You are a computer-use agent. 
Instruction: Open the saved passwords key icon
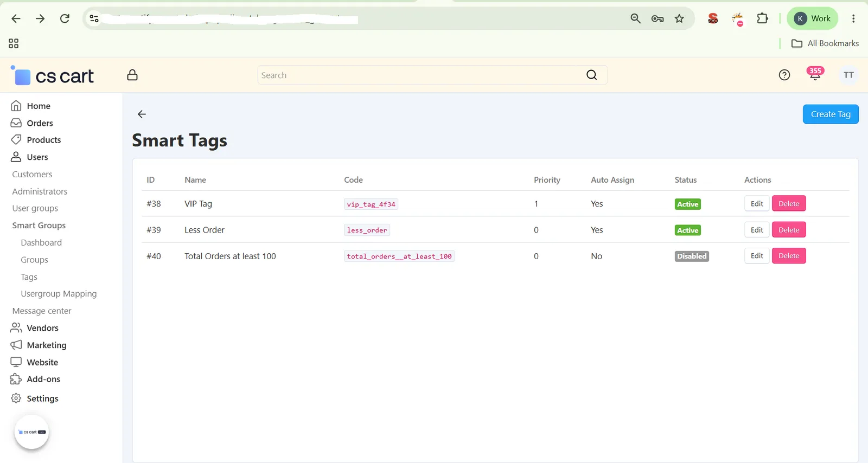point(658,18)
